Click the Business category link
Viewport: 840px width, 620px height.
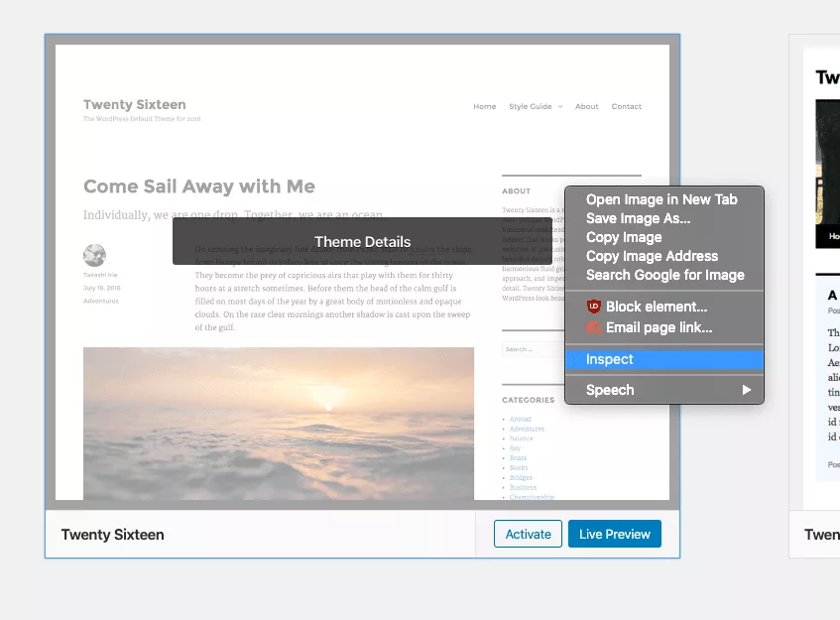tap(523, 487)
